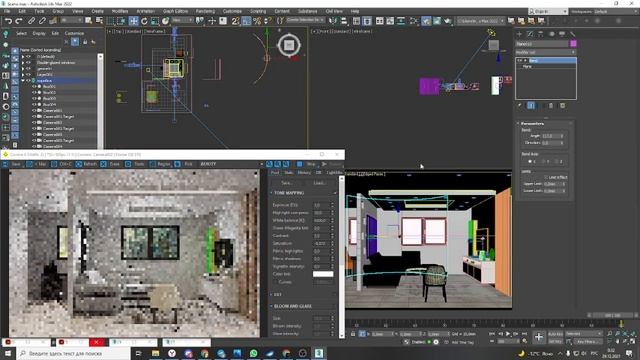Toggle visibility eye of Double-glazed windows layer

coord(28,63)
